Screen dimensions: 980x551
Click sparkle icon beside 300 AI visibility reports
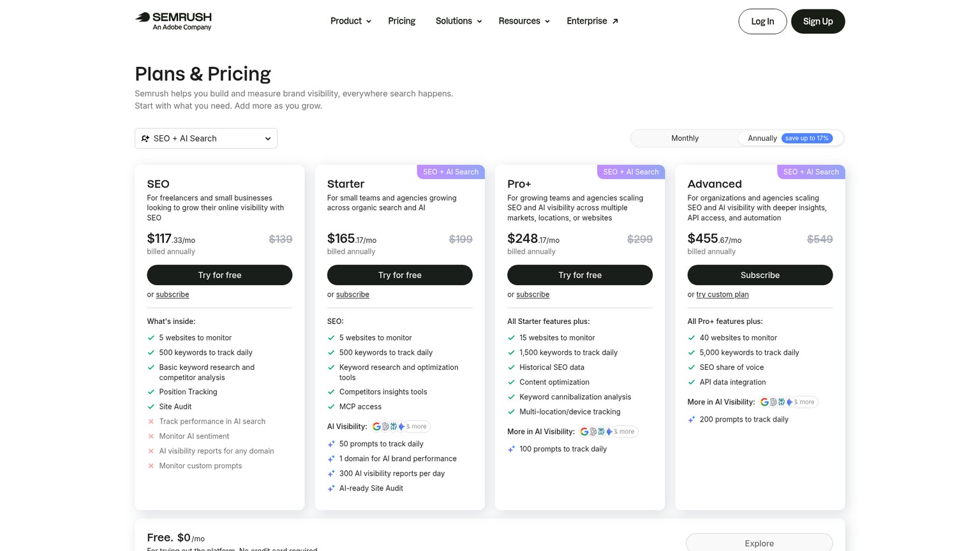coord(331,474)
